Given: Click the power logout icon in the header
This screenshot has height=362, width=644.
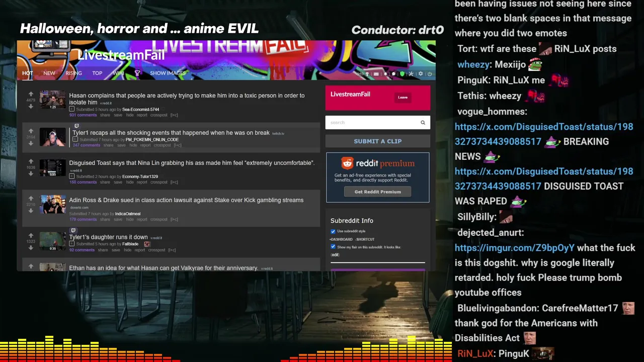Looking at the screenshot, I should coord(429,74).
